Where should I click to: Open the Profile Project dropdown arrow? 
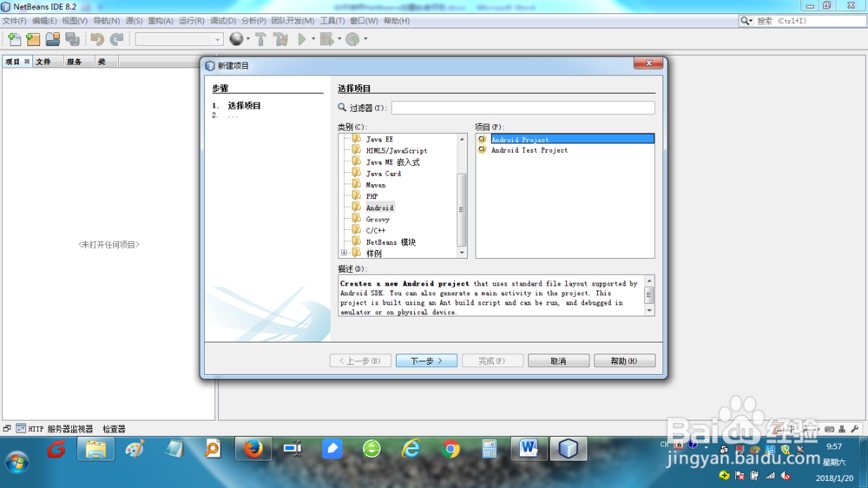coord(365,39)
